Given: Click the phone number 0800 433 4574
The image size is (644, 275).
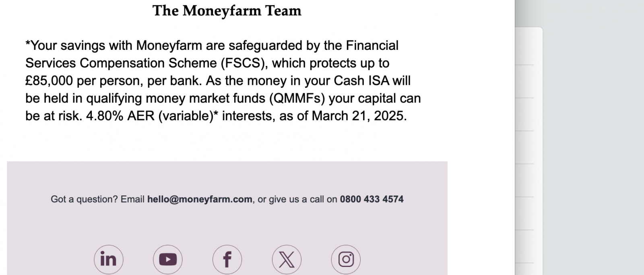Looking at the screenshot, I should click(x=372, y=199).
